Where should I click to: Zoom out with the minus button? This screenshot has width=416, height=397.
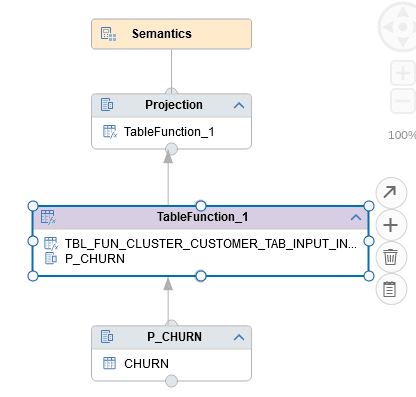[x=403, y=101]
